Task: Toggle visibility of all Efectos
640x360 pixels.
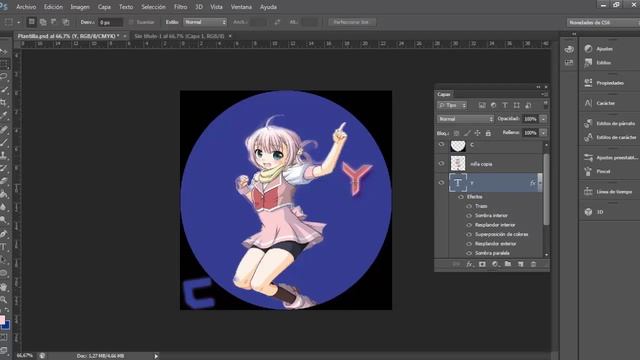Action: point(461,197)
